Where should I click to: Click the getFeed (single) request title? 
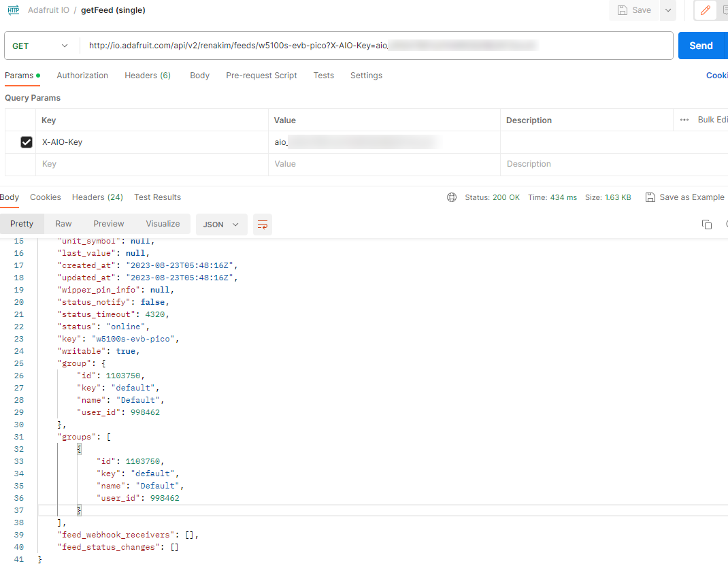114,10
